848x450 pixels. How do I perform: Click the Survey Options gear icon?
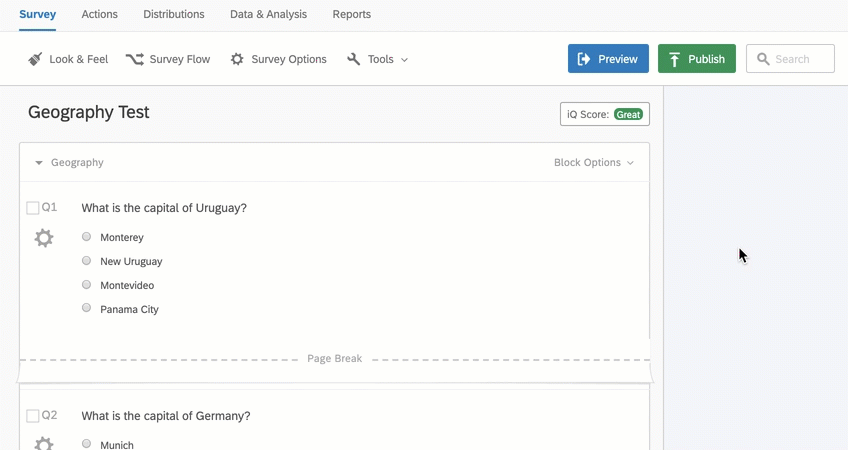[237, 59]
